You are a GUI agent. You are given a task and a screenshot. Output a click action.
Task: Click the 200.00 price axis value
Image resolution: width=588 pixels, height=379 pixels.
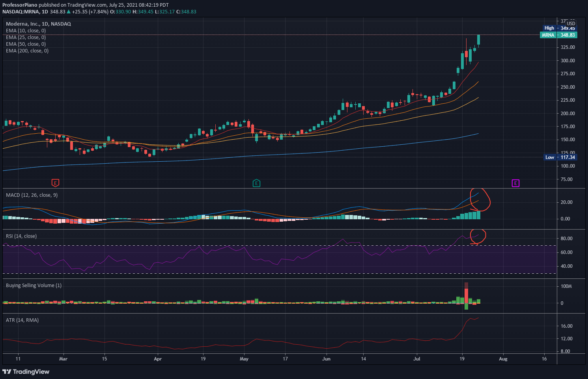click(x=568, y=113)
